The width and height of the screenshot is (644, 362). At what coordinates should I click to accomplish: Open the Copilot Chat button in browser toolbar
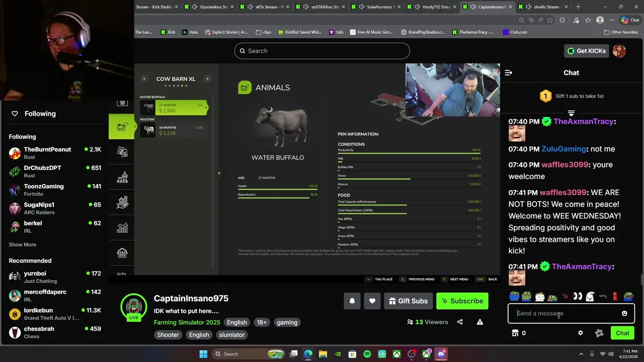630,20
